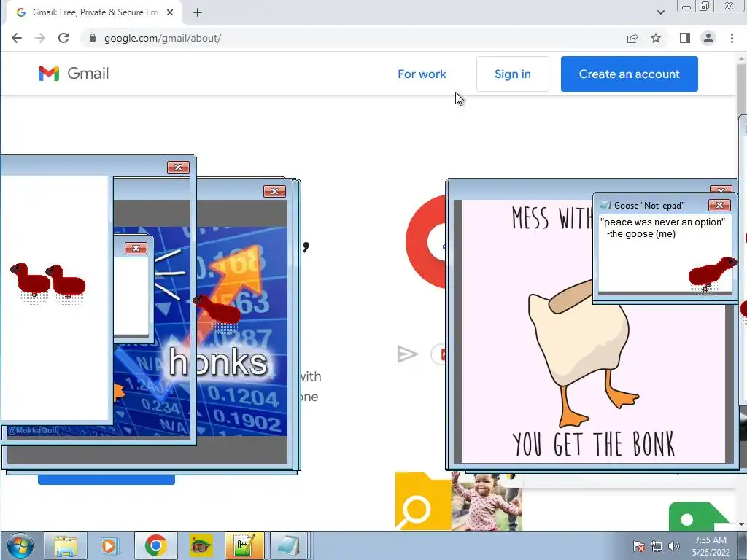Click the Gmail logo

[x=74, y=74]
